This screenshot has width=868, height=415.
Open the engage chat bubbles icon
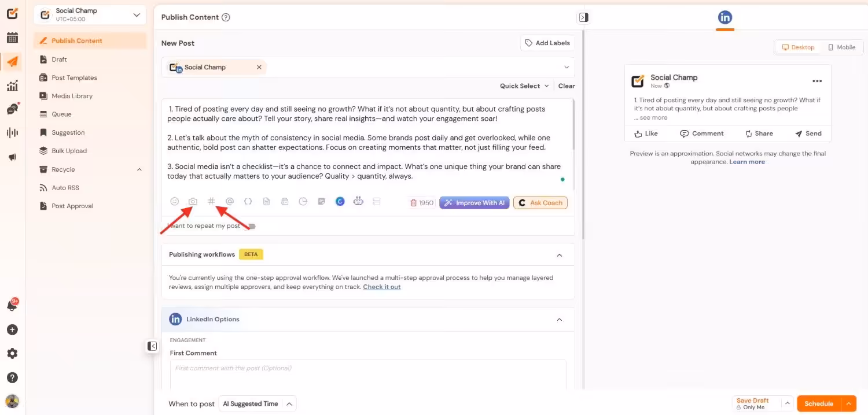coord(12,109)
